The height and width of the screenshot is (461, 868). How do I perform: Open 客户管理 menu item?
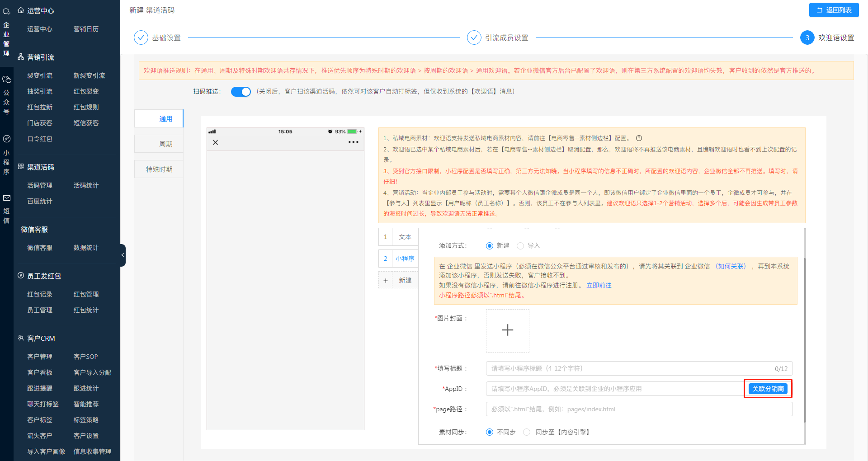point(40,357)
